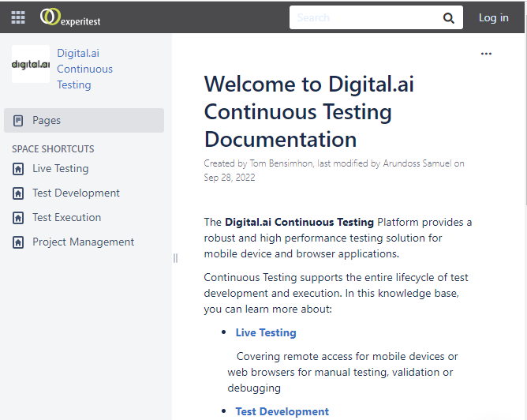Click the Experitest logo
The width and height of the screenshot is (527, 420).
point(70,17)
